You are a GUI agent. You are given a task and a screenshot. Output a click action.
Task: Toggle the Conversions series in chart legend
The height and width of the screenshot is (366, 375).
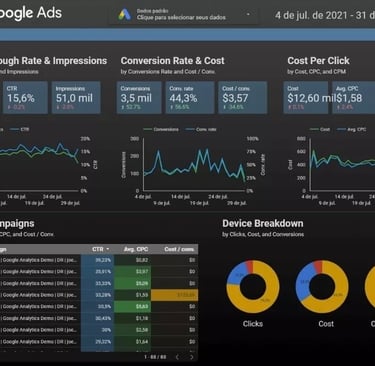coord(161,129)
